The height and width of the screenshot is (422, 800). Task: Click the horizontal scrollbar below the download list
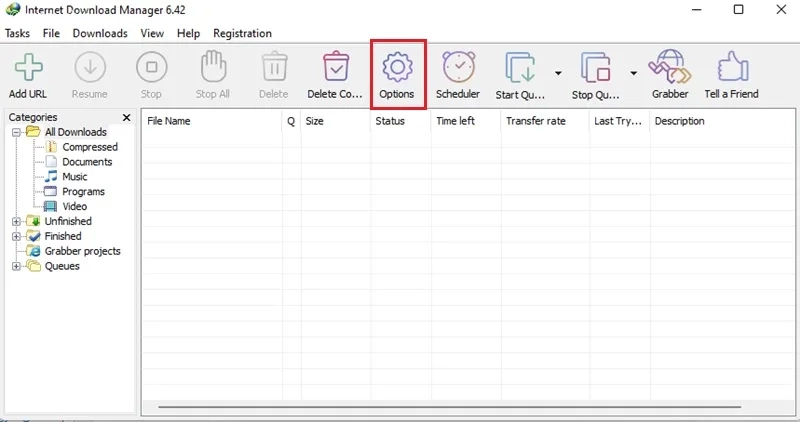click(x=449, y=407)
